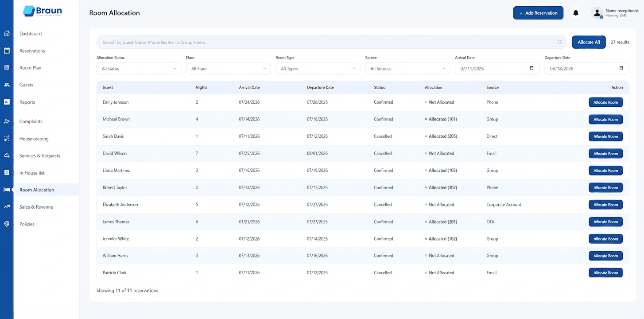Allocate a room for Emily Johnson

pyautogui.click(x=605, y=102)
